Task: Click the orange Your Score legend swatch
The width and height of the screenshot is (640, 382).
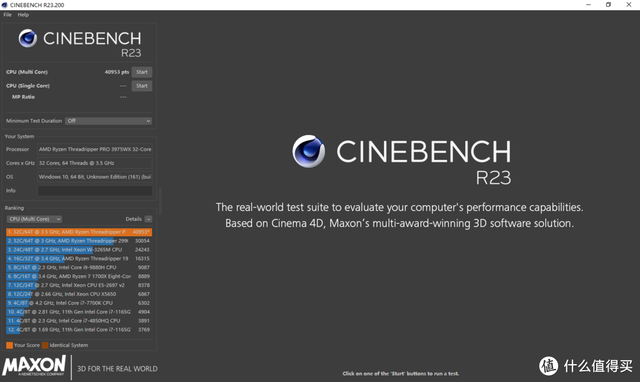Action: point(9,345)
